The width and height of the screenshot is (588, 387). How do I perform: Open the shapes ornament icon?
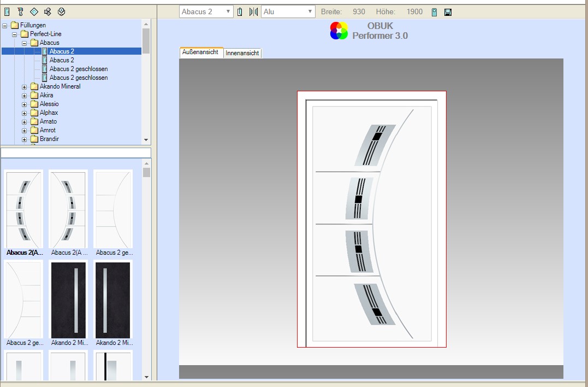pyautogui.click(x=47, y=11)
